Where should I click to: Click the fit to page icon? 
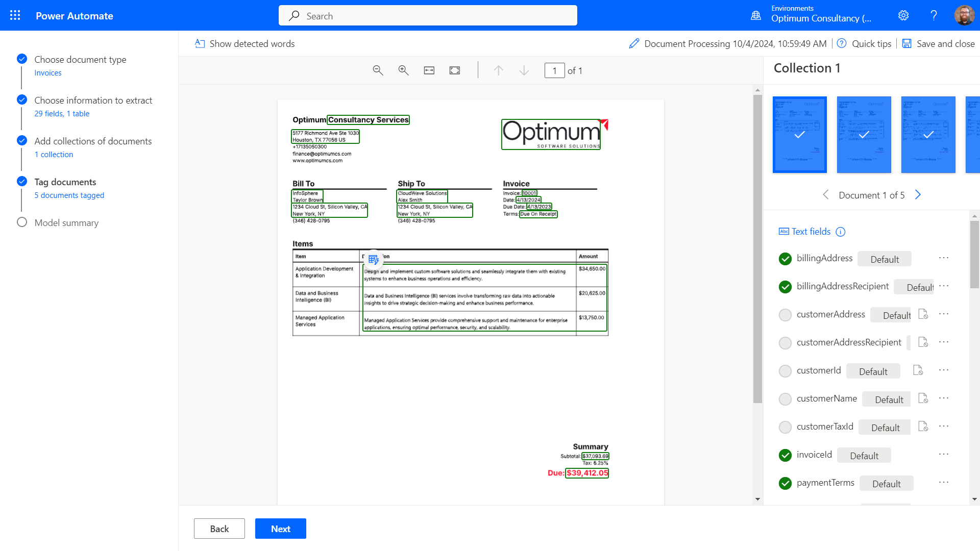click(455, 70)
